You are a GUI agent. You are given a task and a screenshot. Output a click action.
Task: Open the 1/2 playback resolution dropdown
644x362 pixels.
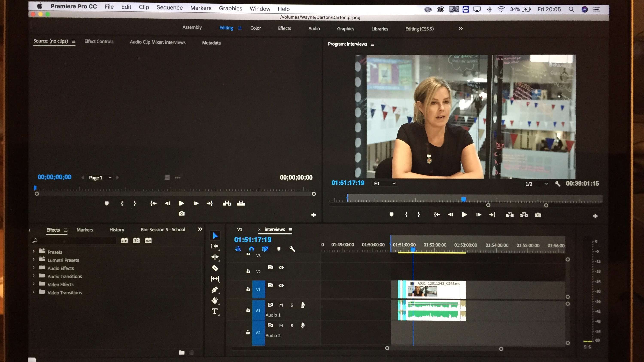pyautogui.click(x=536, y=184)
